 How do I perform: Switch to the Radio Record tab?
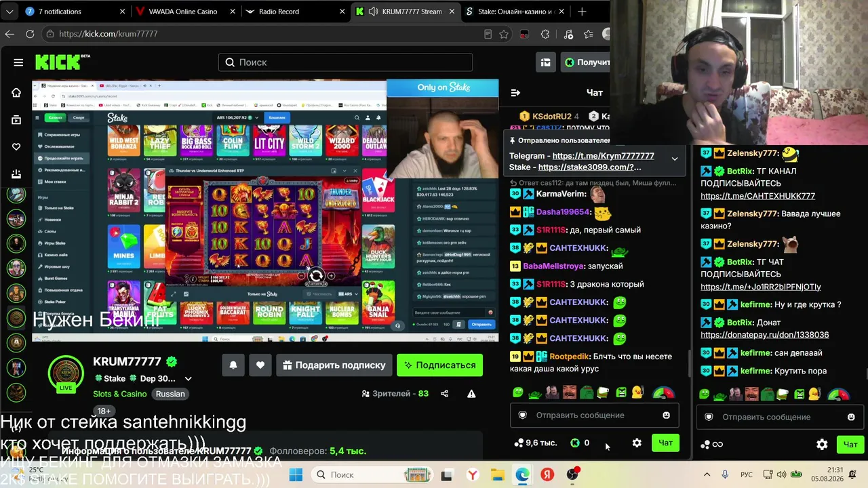click(x=296, y=12)
